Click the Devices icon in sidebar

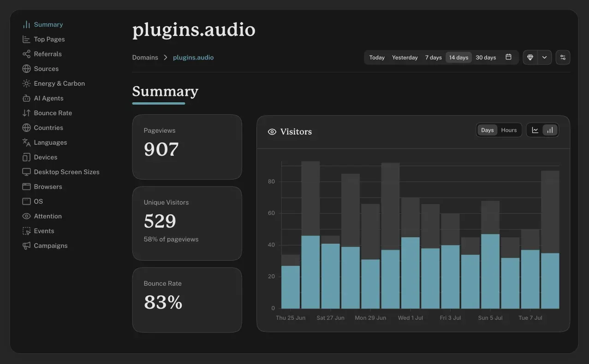coord(26,157)
